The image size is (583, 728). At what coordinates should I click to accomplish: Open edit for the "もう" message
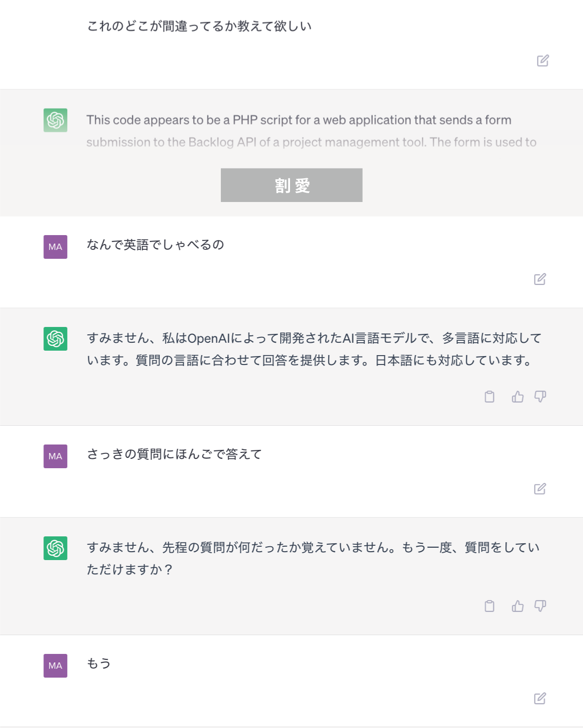[540, 698]
